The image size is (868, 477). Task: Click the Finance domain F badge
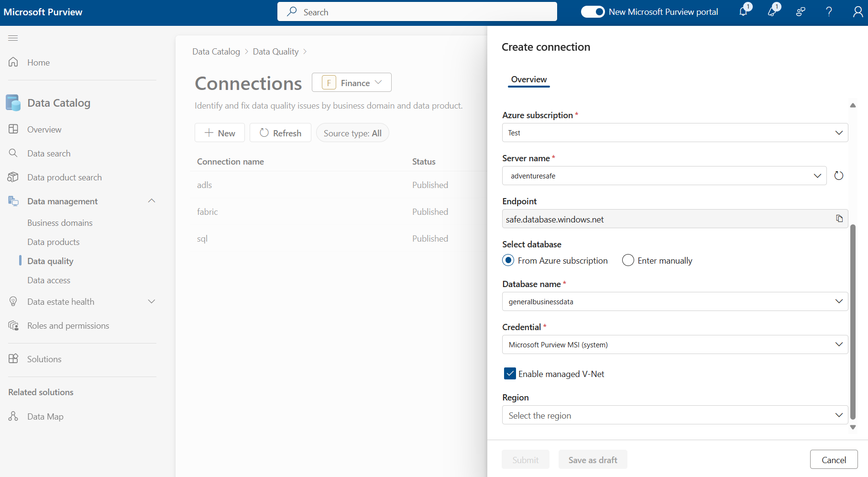click(329, 82)
